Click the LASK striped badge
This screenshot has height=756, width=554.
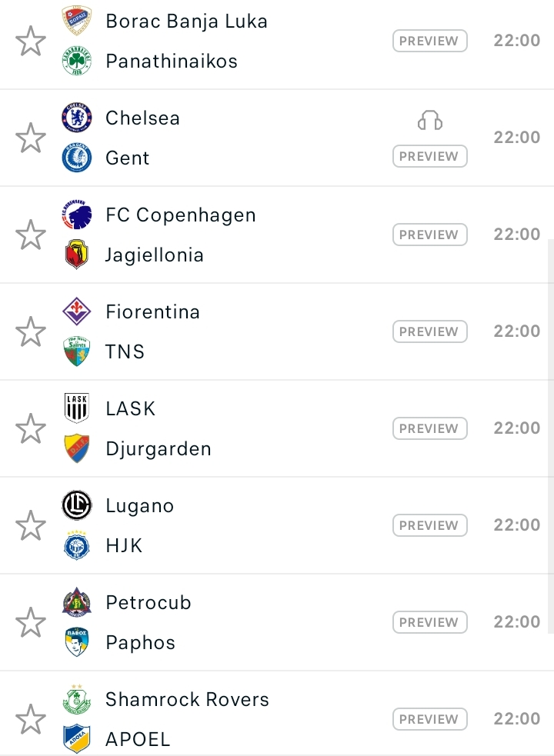click(x=77, y=408)
